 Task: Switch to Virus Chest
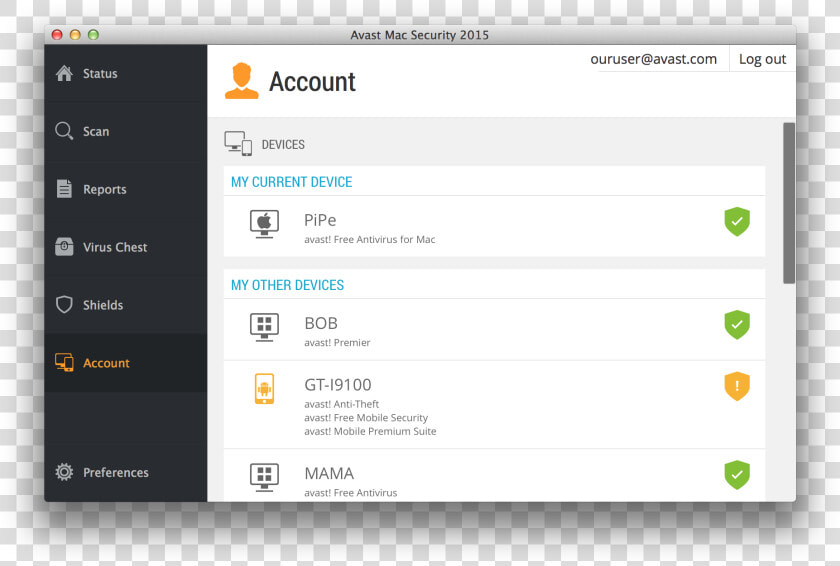tap(126, 247)
